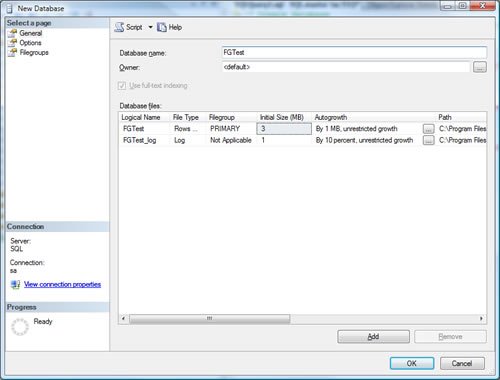Click 'By 10 percent, unrestricted growth' cell
Screen dimensions: 500x380
[x=364, y=140]
